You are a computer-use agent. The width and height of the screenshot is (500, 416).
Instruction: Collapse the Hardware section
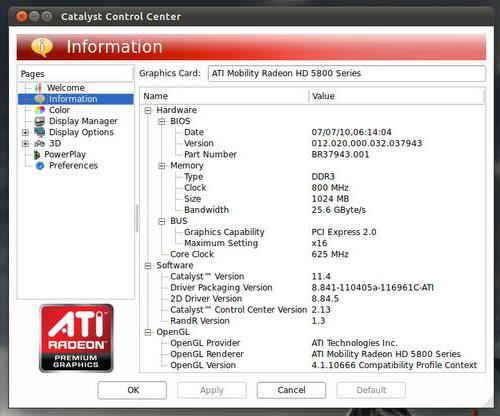148,110
